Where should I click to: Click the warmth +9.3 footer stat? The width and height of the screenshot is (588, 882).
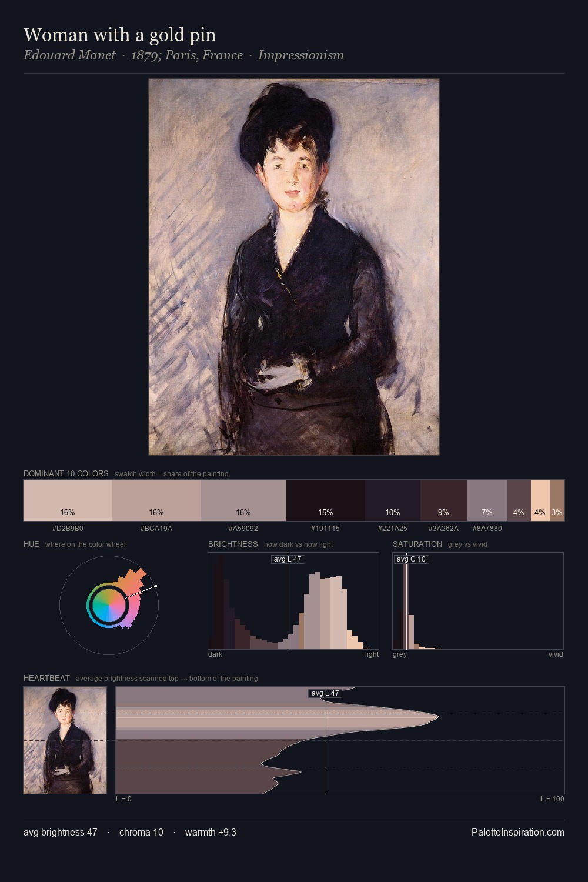211,832
